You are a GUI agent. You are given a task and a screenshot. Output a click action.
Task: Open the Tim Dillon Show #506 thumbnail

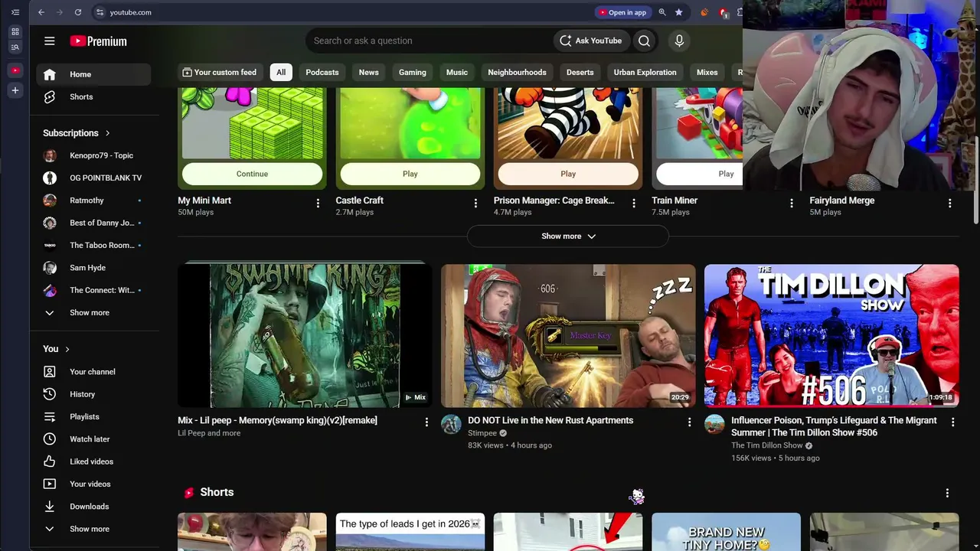click(x=831, y=336)
